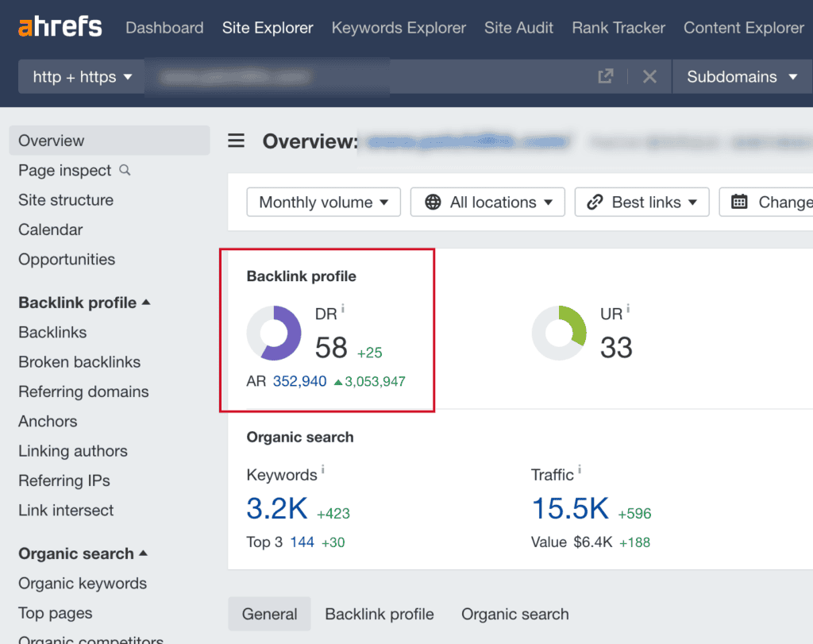Toggle sidebar with hamburger menu icon
Screen dimensions: 813x644
coord(236,141)
